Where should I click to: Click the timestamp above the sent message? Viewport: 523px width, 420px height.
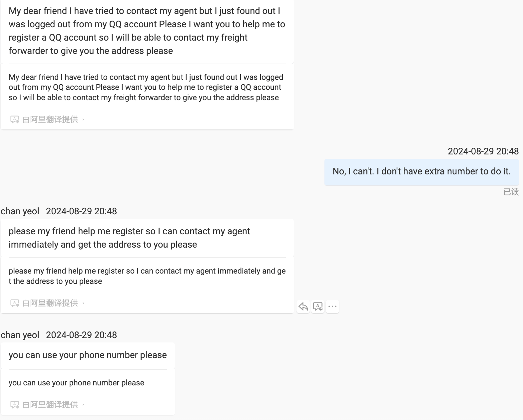(x=483, y=151)
